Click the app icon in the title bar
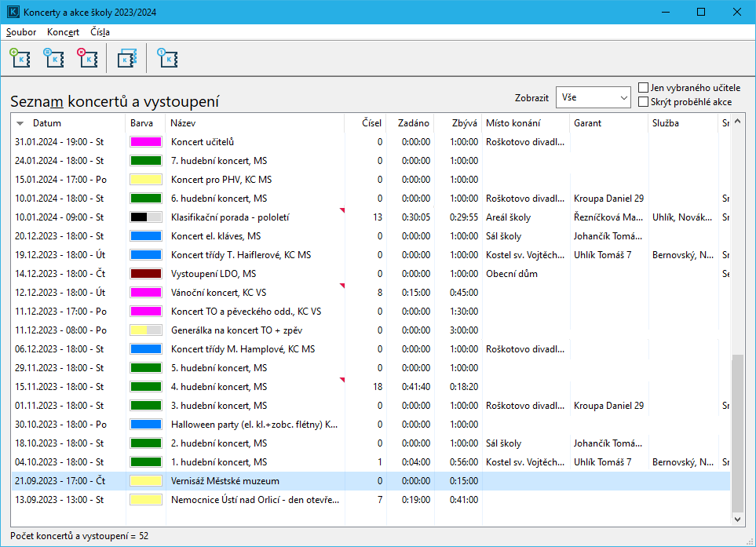The height and width of the screenshot is (547, 756). point(13,12)
